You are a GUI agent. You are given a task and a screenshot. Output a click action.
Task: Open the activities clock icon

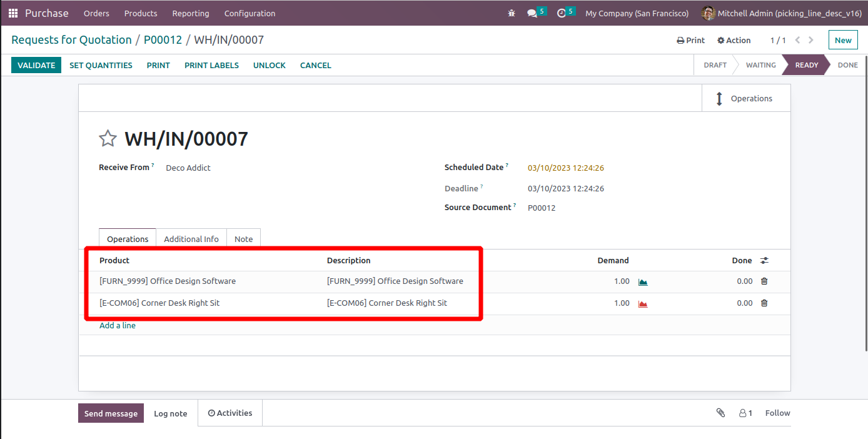[562, 13]
